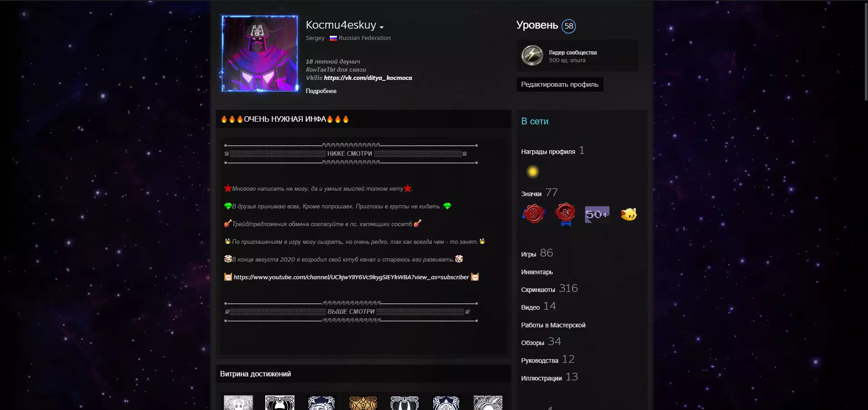This screenshot has height=410, width=868.
Task: Open the vk.com/ditya_kocmoca link
Action: pos(368,78)
